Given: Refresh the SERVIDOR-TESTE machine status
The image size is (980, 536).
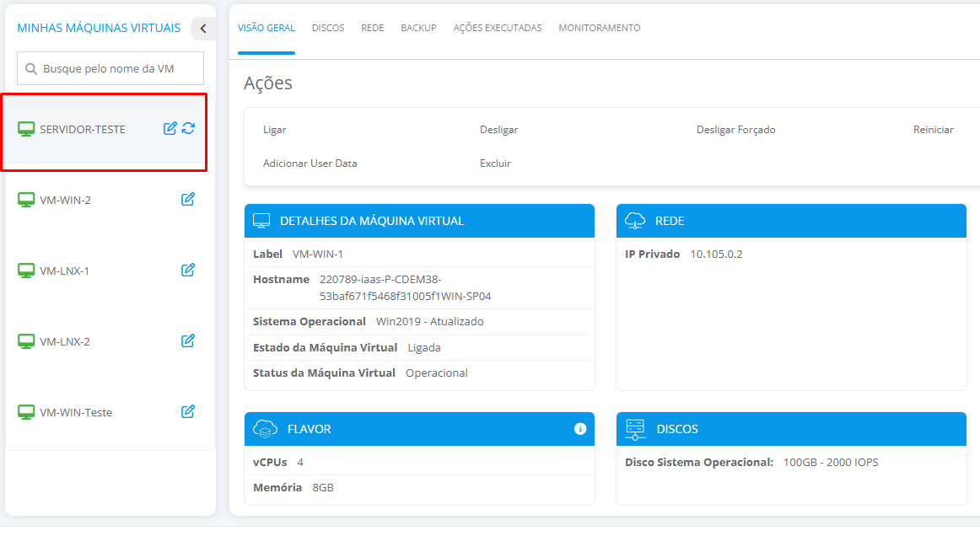Looking at the screenshot, I should 188,128.
